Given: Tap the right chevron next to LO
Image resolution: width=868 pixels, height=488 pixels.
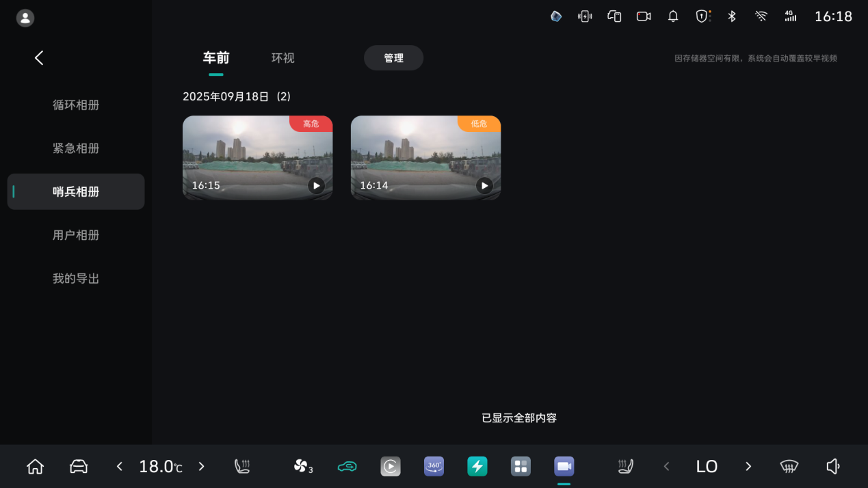Looking at the screenshot, I should pos(748,466).
